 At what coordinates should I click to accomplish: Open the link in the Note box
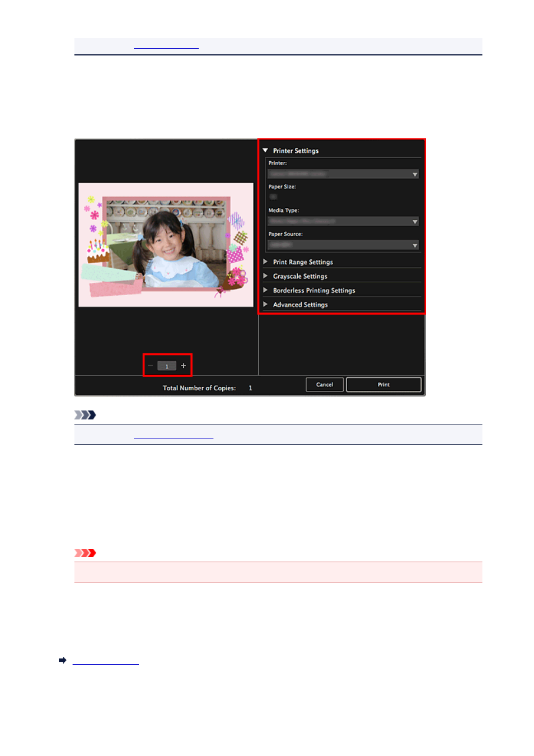(x=174, y=436)
